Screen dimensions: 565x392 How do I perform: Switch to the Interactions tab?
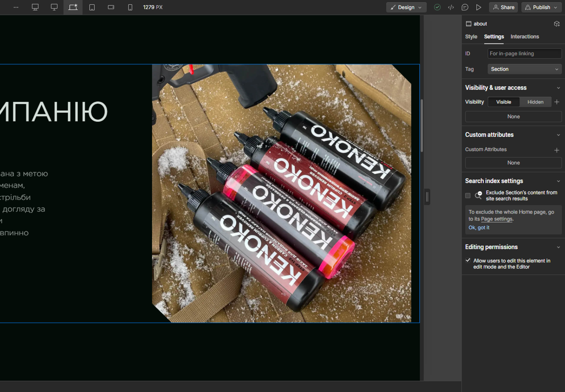point(525,37)
